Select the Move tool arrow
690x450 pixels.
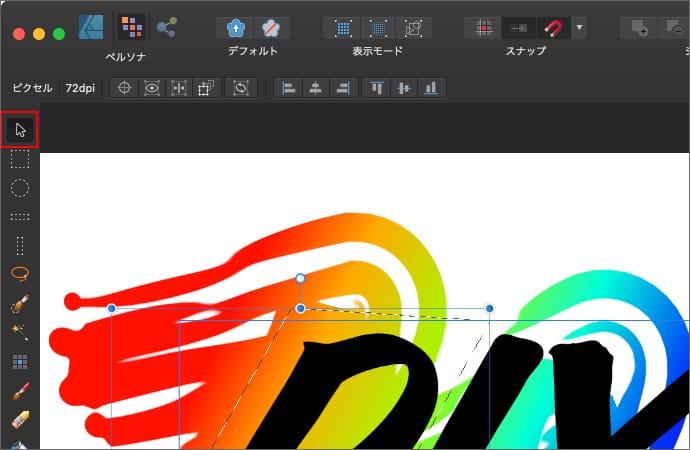20,129
